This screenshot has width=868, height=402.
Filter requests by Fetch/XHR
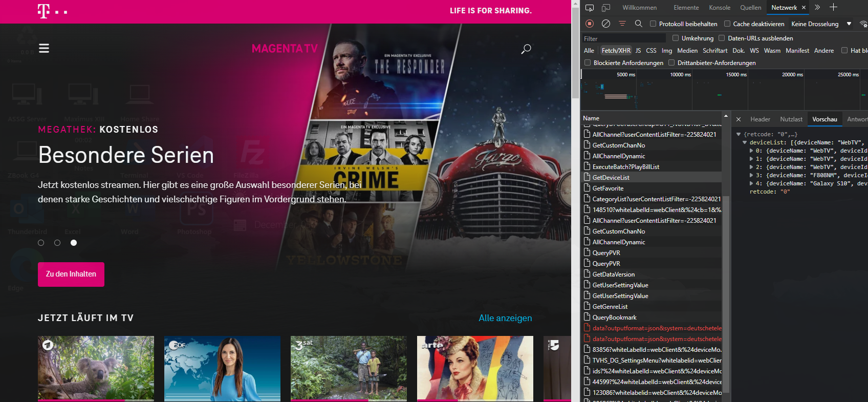(x=616, y=51)
